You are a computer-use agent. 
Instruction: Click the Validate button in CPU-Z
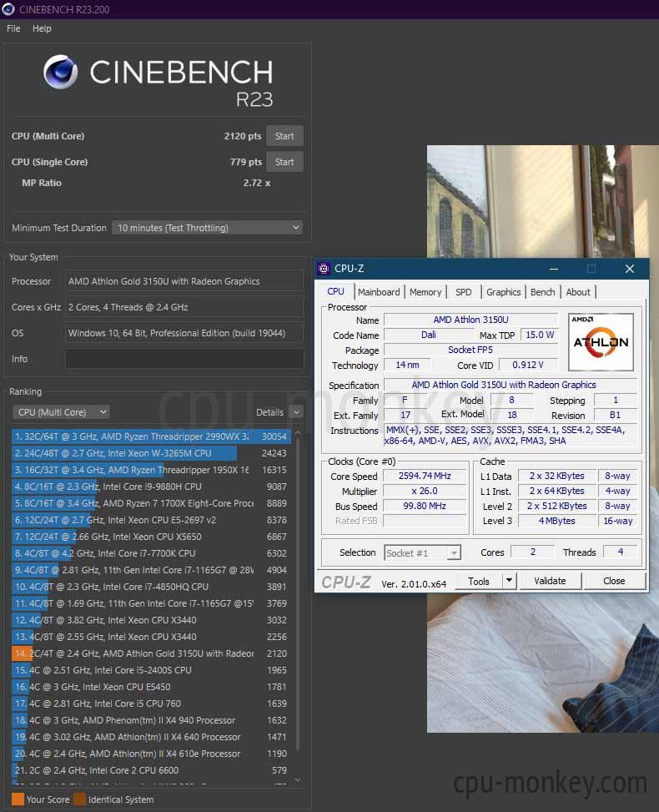(550, 581)
